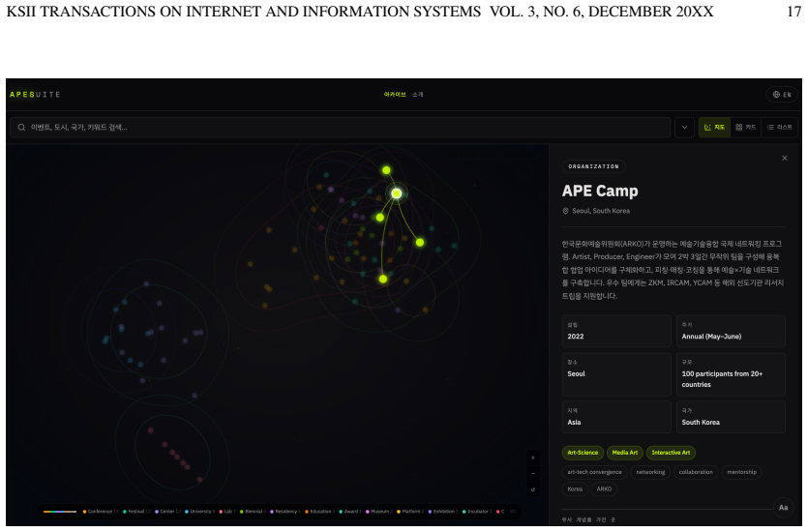Reset the map view with the rotate icon
Screen dimensions: 808x532
tap(533, 489)
